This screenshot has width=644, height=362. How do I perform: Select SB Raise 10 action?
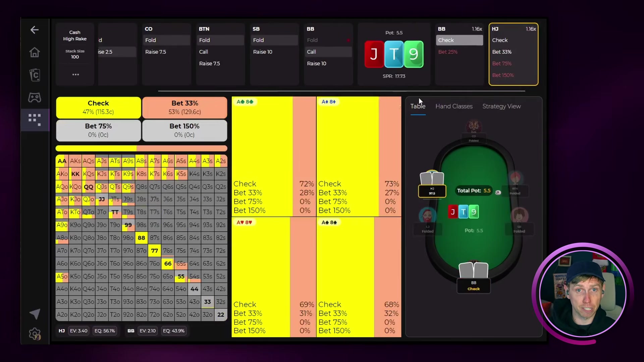[x=274, y=52]
